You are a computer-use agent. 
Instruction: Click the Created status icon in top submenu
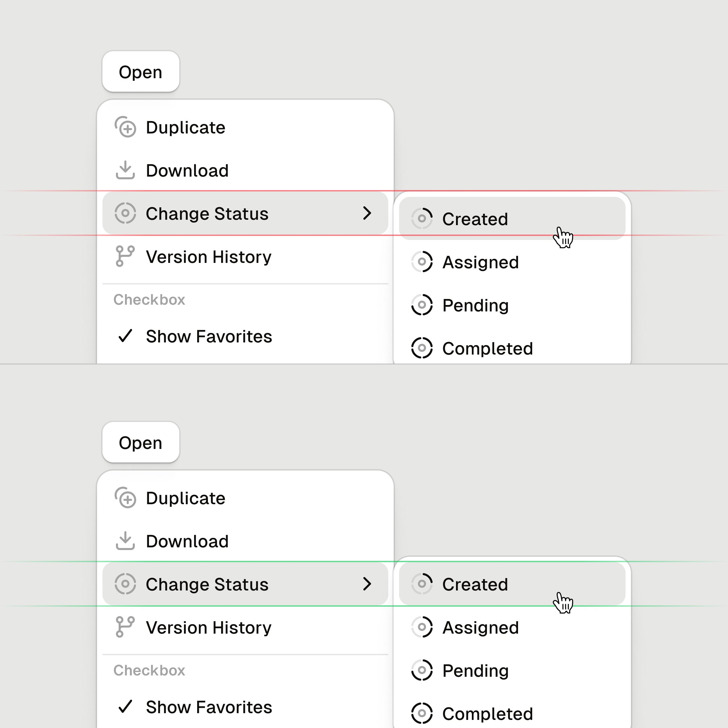point(422,218)
